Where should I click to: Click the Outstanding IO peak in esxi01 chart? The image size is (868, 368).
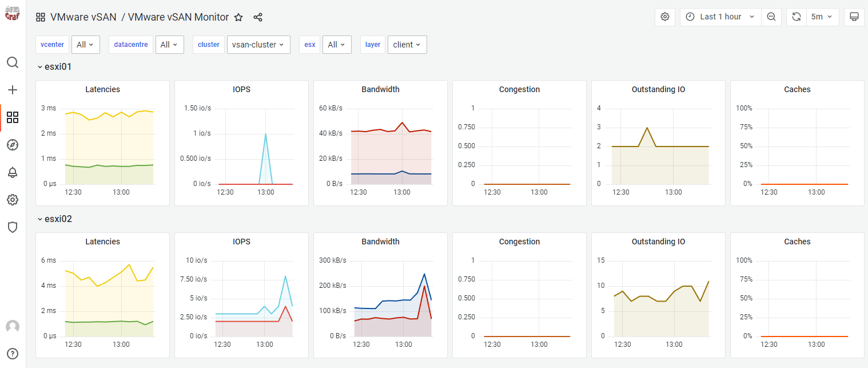(x=647, y=128)
